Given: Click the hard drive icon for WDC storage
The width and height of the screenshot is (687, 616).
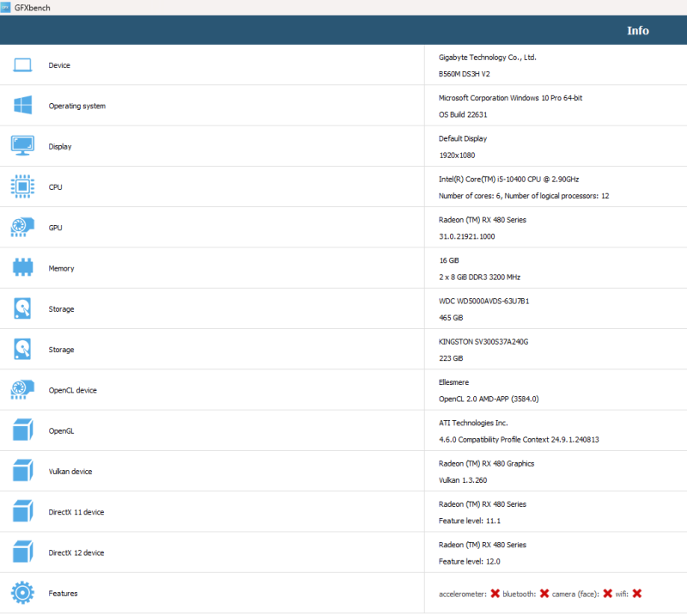Looking at the screenshot, I should (22, 308).
